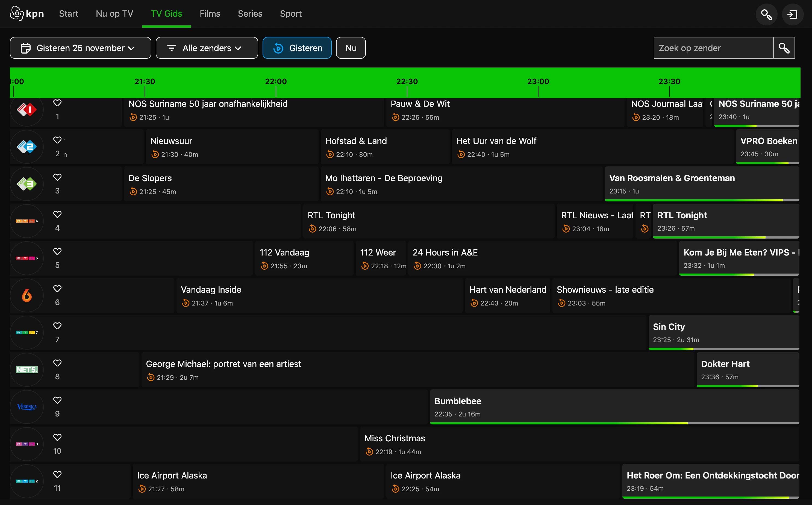Open NPO 1 channel logo
This screenshot has width=812, height=505.
point(27,110)
